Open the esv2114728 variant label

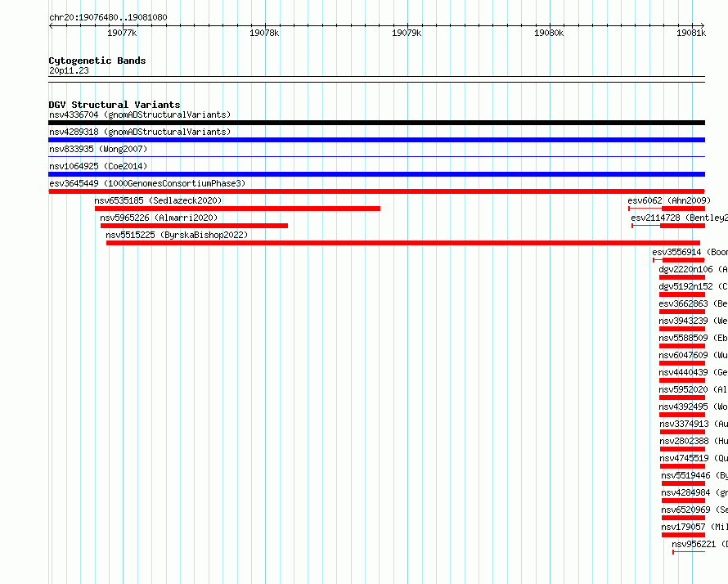(x=679, y=218)
